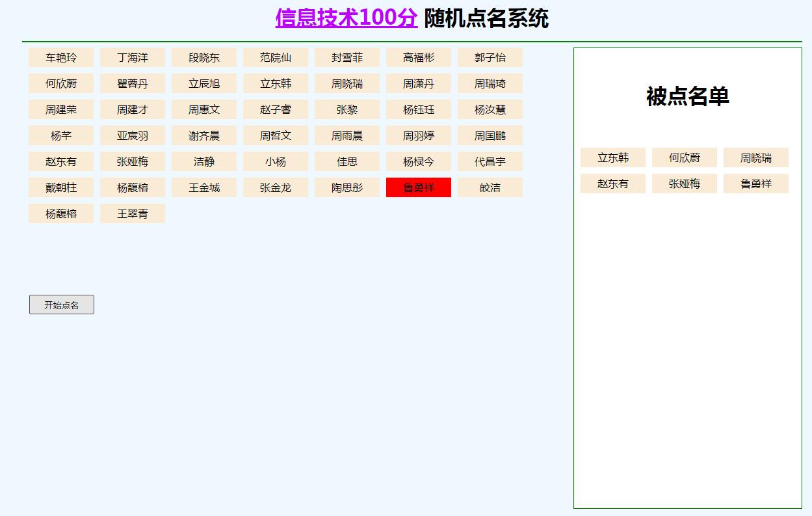812x516 pixels.
Task: Select the name 谢齐晨
Action: [x=204, y=135]
